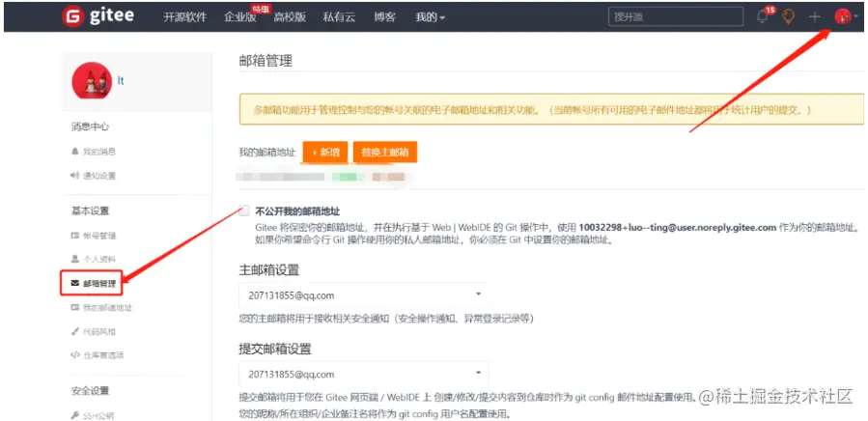Go to 帐号管理 in the sidebar

[99, 236]
